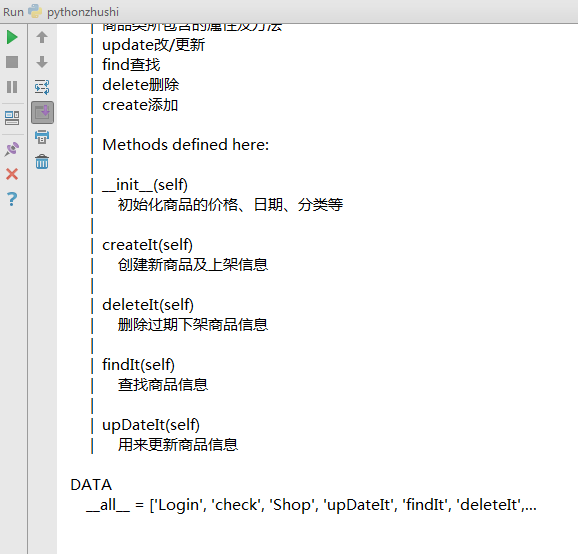Toggle the Scroll to end button
This screenshot has width=578, height=554.
point(42,112)
